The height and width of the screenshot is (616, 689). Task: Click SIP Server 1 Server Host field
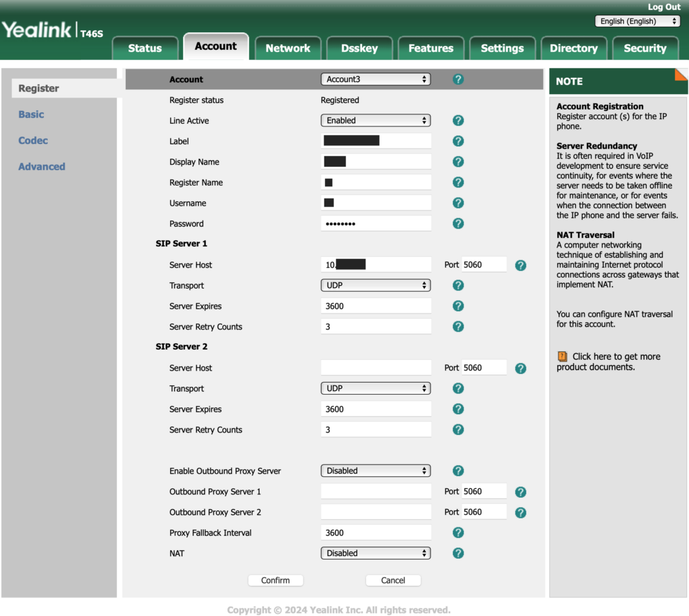(375, 265)
